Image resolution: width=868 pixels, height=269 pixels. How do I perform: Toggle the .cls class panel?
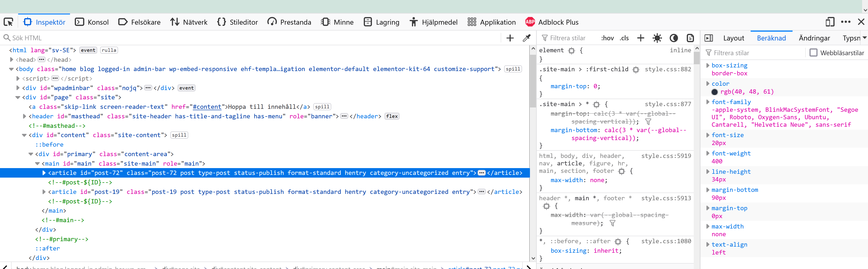[x=624, y=38]
